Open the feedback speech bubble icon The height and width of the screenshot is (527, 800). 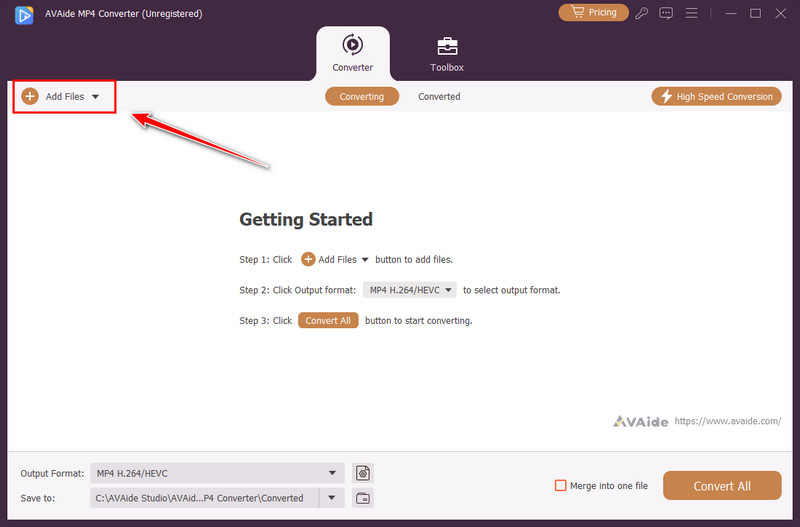666,13
